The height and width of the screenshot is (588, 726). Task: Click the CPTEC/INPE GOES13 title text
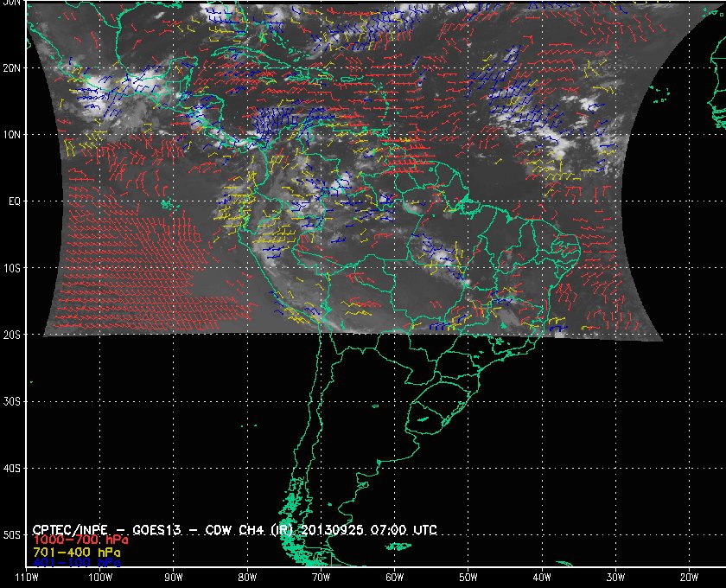(147, 528)
